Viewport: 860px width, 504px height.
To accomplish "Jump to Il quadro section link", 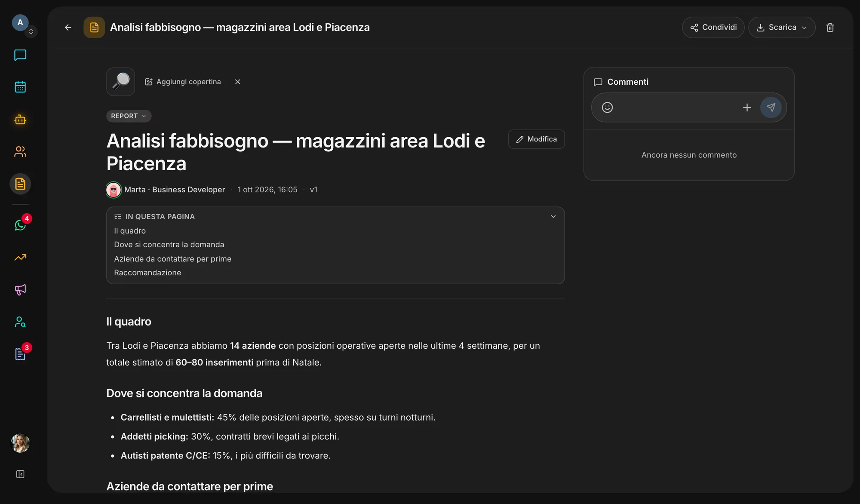I will click(x=130, y=231).
